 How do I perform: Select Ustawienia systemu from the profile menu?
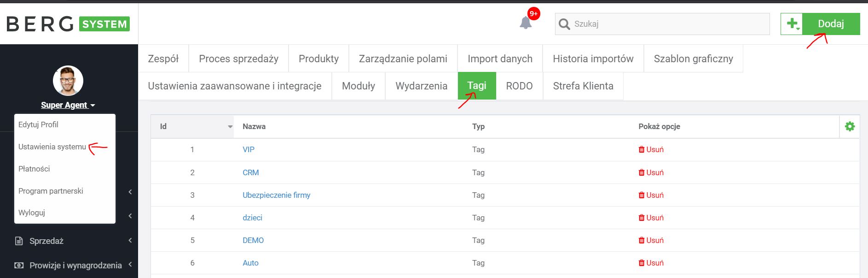(x=52, y=147)
